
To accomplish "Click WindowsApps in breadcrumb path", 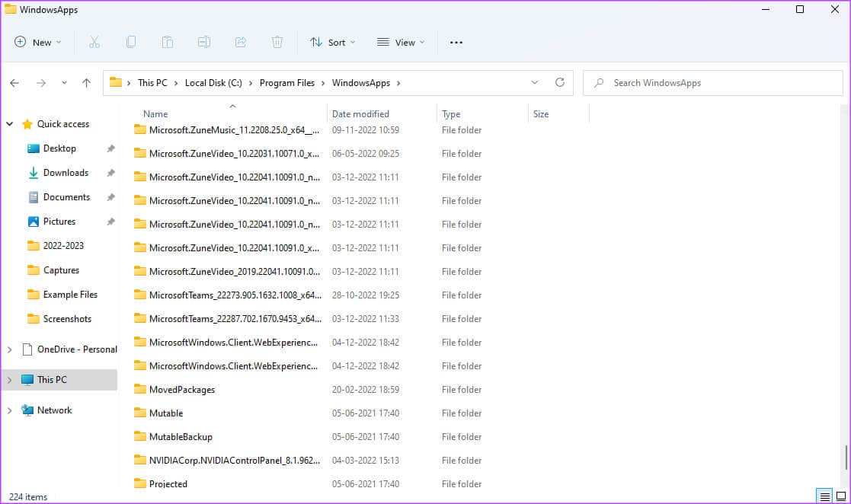I will [x=361, y=83].
